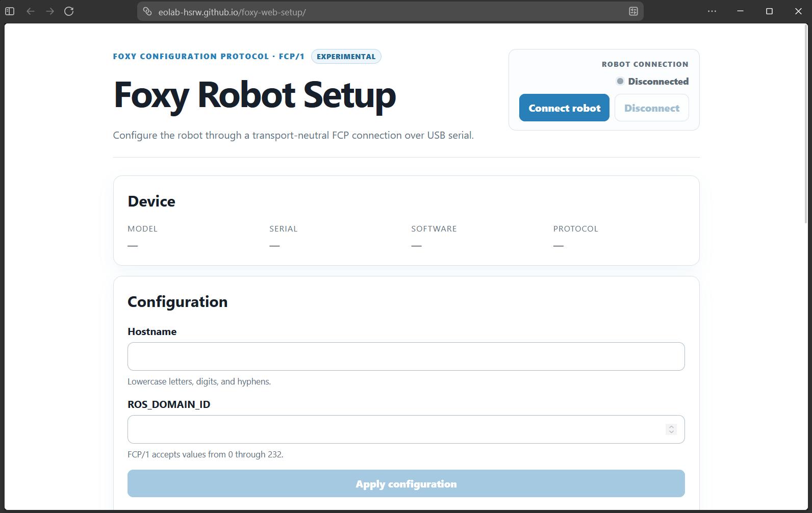Click the Connect robot button
Screen dimensions: 812x513
pos(564,108)
